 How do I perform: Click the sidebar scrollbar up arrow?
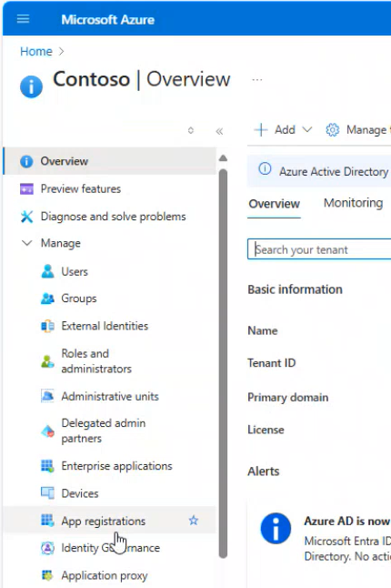click(x=223, y=158)
